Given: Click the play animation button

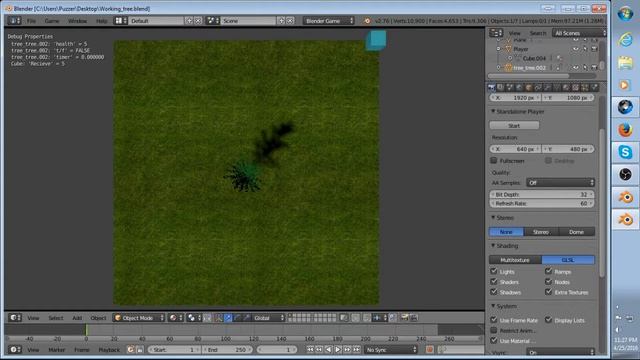Looking at the screenshot, I should tap(338, 349).
